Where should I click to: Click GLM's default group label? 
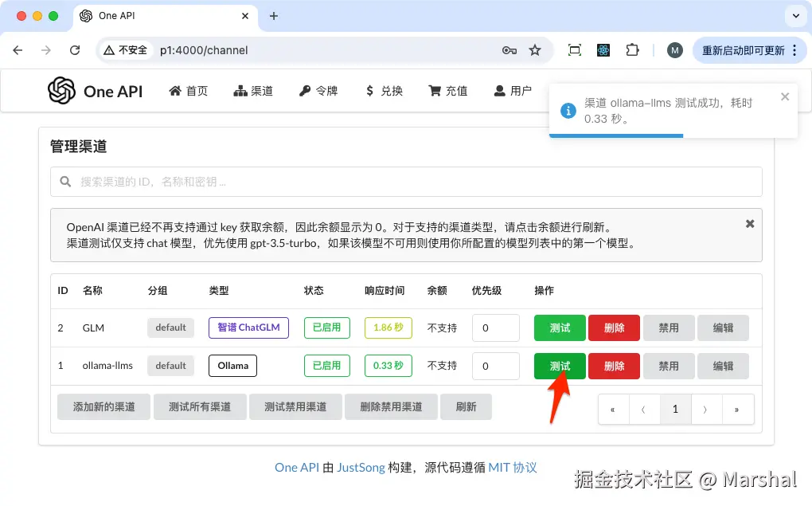click(171, 328)
